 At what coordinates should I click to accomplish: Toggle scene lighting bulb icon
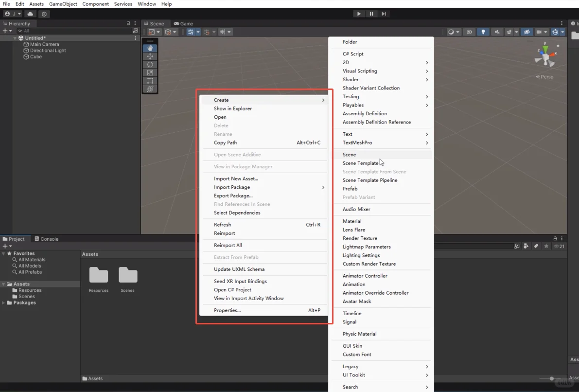coord(483,32)
